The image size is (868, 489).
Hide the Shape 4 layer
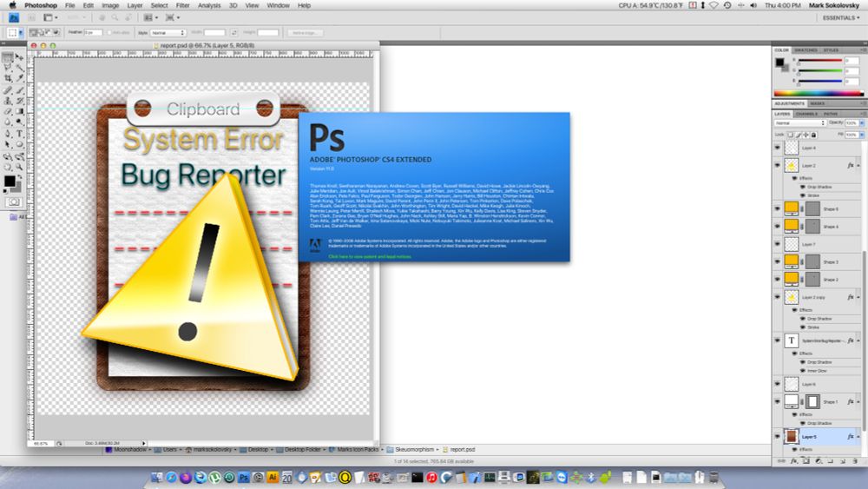777,226
